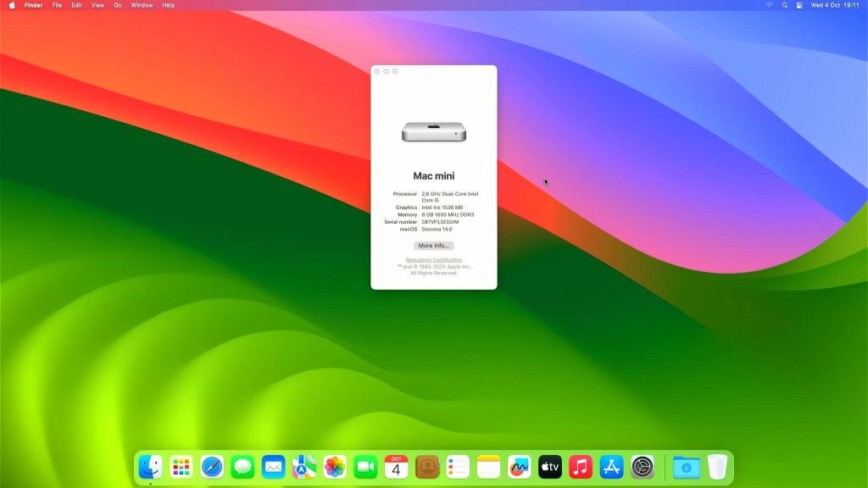Viewport: 868px width, 488px height.
Task: Click the "Processor" label
Action: click(404, 194)
